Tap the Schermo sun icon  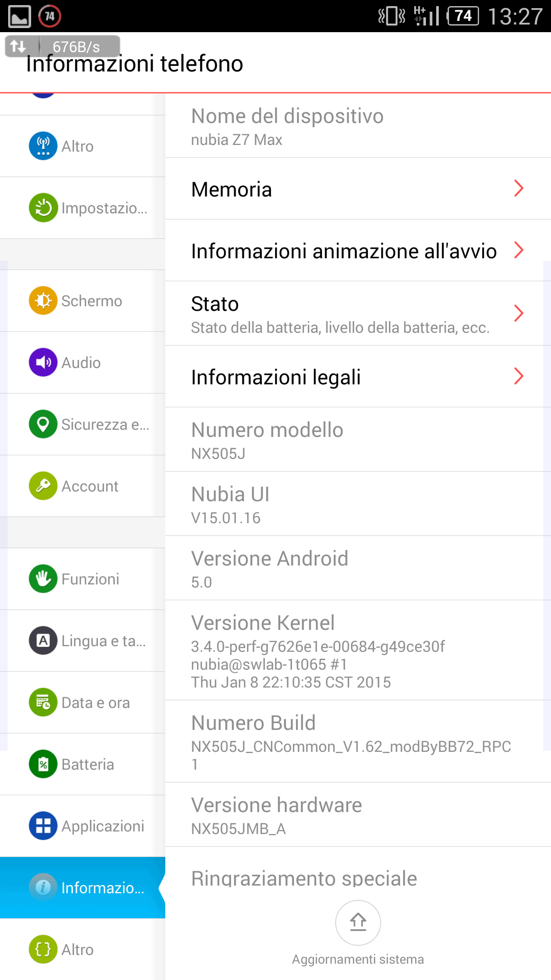[43, 301]
